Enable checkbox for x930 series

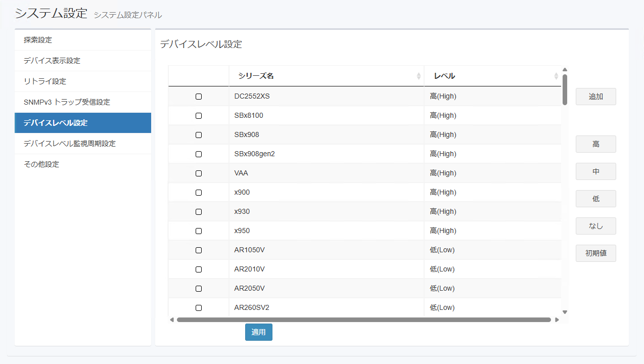pos(199,212)
